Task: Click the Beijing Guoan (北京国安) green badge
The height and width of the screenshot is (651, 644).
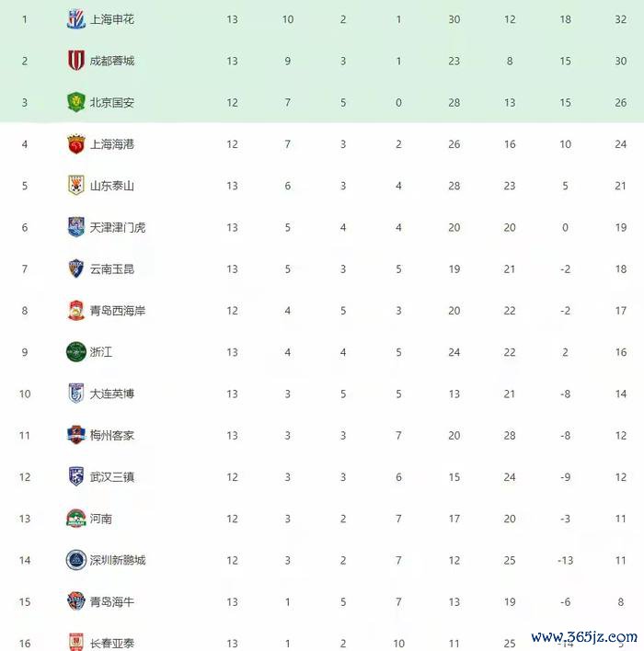Action: click(x=76, y=102)
